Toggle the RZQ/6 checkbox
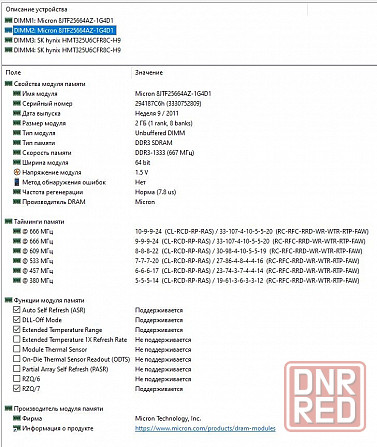The image size is (377, 447). click(17, 379)
